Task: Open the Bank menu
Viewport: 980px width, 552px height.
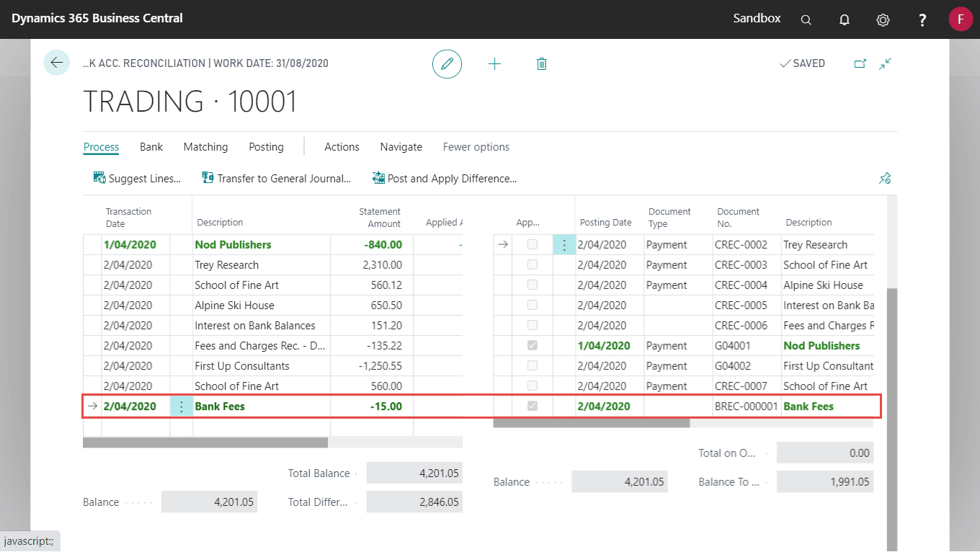Action: 151,147
